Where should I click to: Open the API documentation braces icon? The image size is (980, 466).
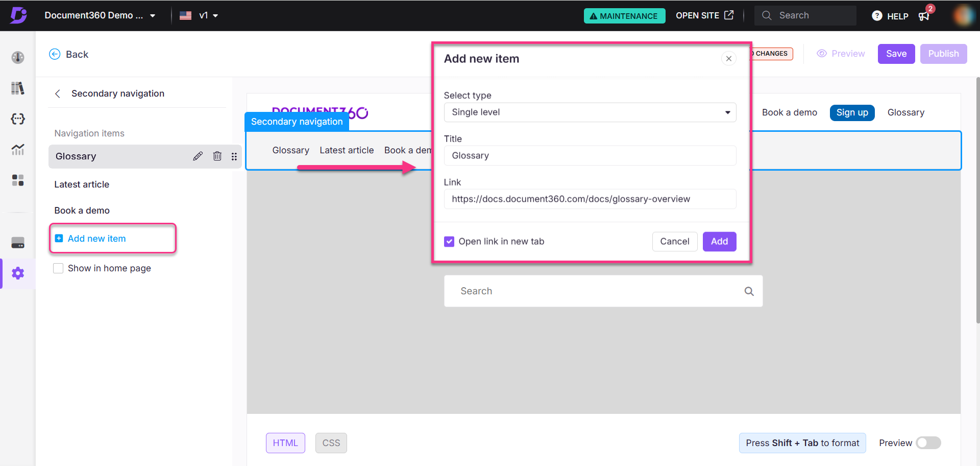pyautogui.click(x=18, y=119)
